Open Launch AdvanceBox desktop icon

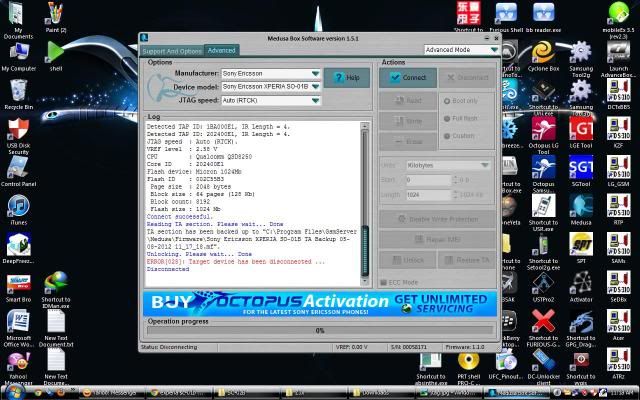point(618,59)
